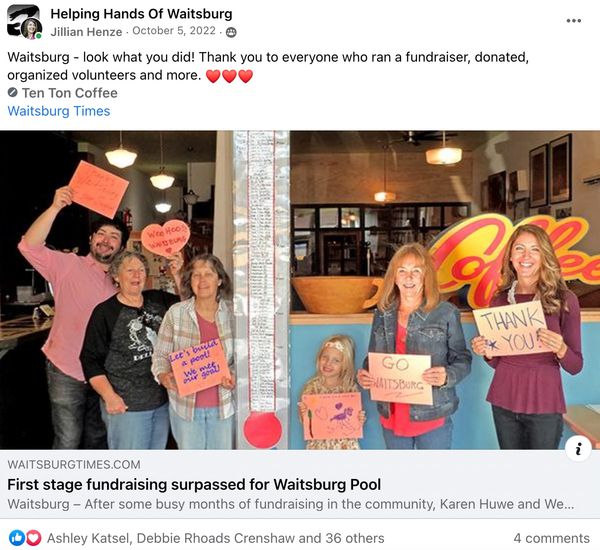Click the post audience privacy icon

click(x=231, y=32)
